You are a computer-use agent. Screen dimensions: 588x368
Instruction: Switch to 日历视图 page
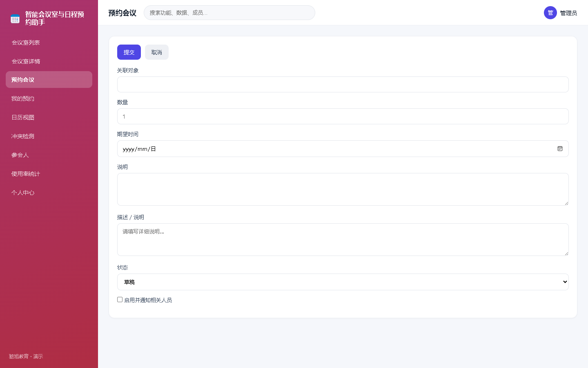coord(49,117)
